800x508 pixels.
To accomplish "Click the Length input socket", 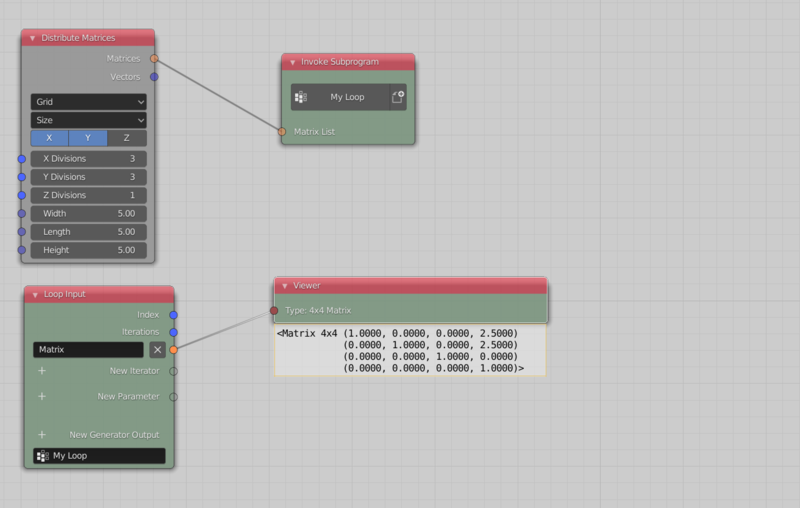I will tap(21, 232).
